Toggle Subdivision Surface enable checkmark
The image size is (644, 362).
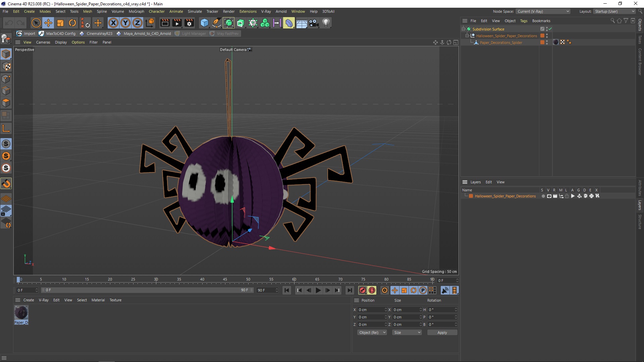(550, 29)
